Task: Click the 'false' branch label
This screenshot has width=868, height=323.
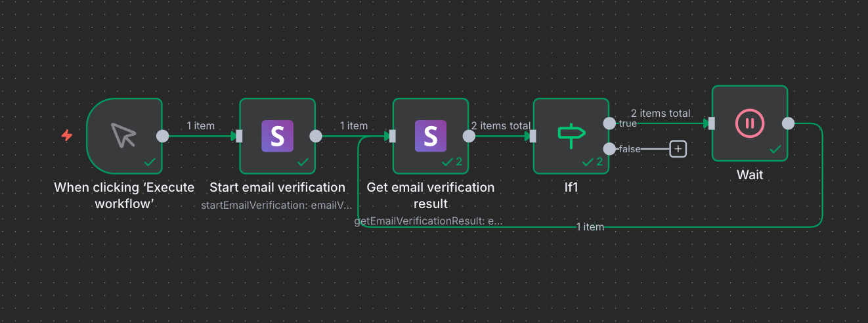Action: (630, 149)
